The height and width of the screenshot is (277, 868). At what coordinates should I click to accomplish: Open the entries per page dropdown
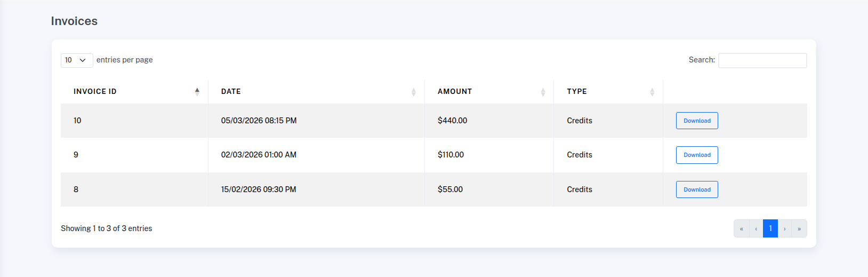(x=76, y=60)
